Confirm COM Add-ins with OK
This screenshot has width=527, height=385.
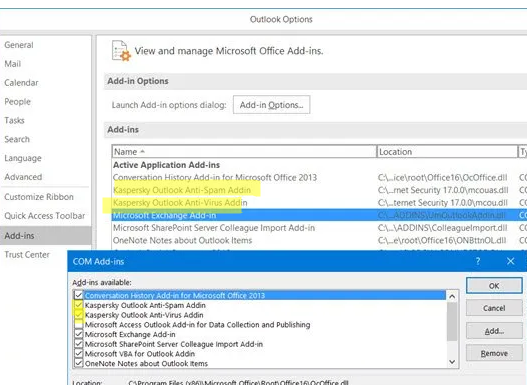[494, 286]
